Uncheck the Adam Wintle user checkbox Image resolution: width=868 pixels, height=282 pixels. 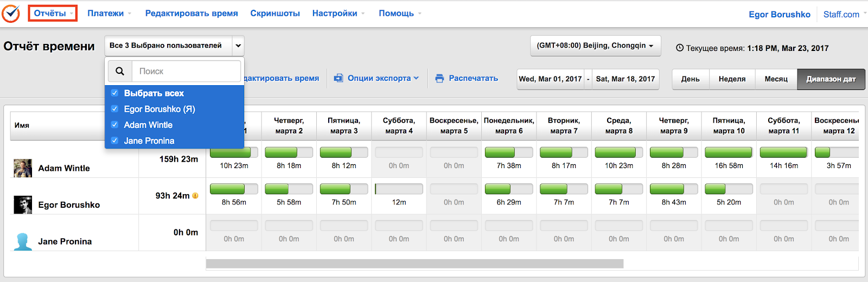(114, 125)
